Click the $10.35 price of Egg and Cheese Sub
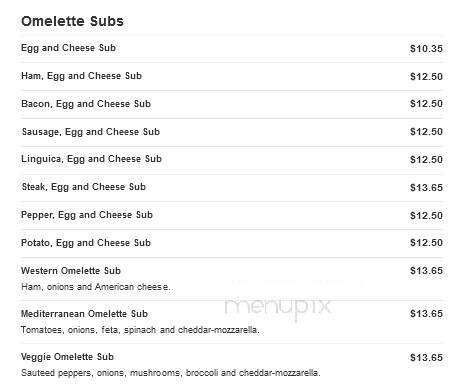Viewport: 457px width, 389px height. pyautogui.click(x=426, y=49)
